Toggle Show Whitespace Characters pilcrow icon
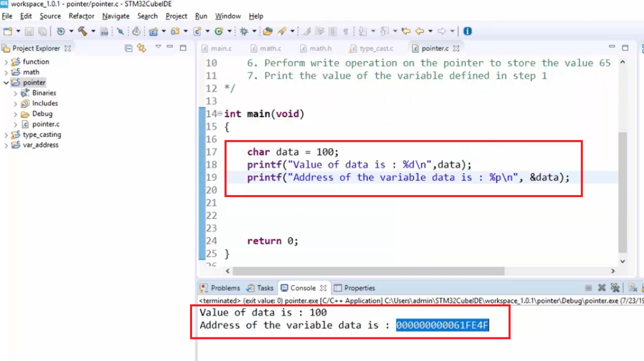The width and height of the screenshot is (644, 361). click(x=346, y=32)
